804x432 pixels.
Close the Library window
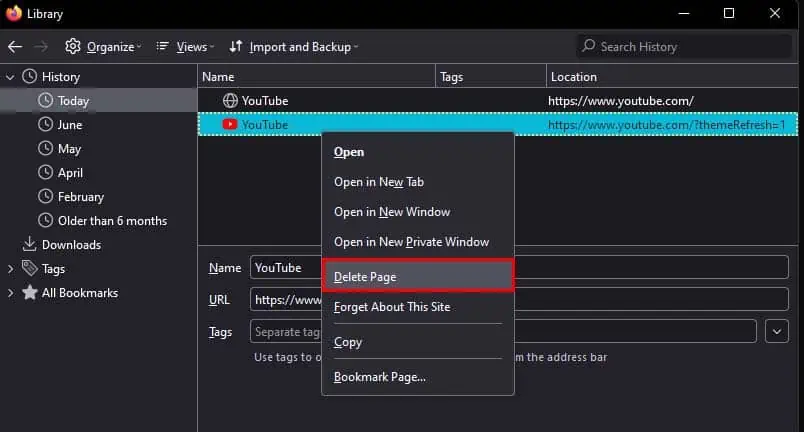click(775, 13)
